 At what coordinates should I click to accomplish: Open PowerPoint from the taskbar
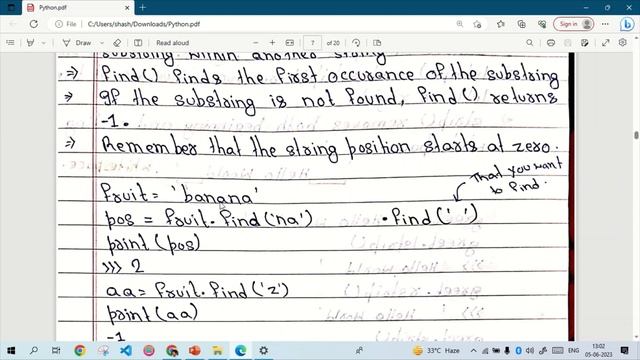pyautogui.click(x=195, y=350)
